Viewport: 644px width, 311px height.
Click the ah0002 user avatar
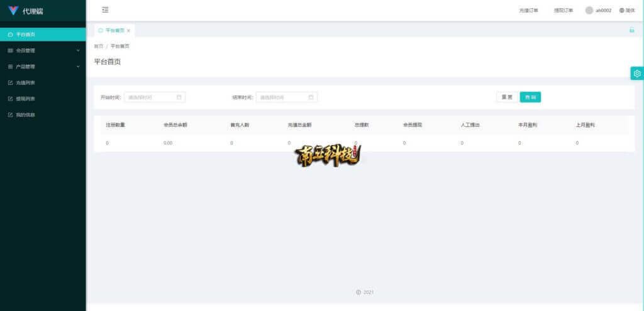click(x=589, y=10)
